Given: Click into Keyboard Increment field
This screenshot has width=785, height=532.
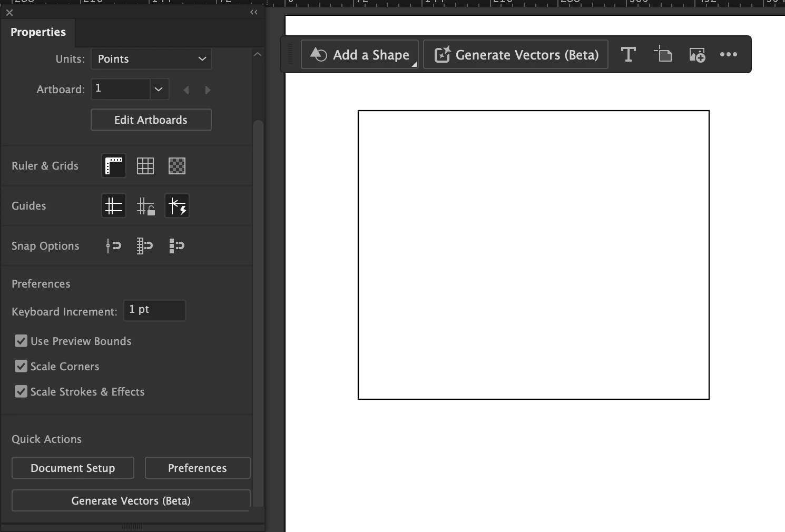Looking at the screenshot, I should pyautogui.click(x=154, y=310).
